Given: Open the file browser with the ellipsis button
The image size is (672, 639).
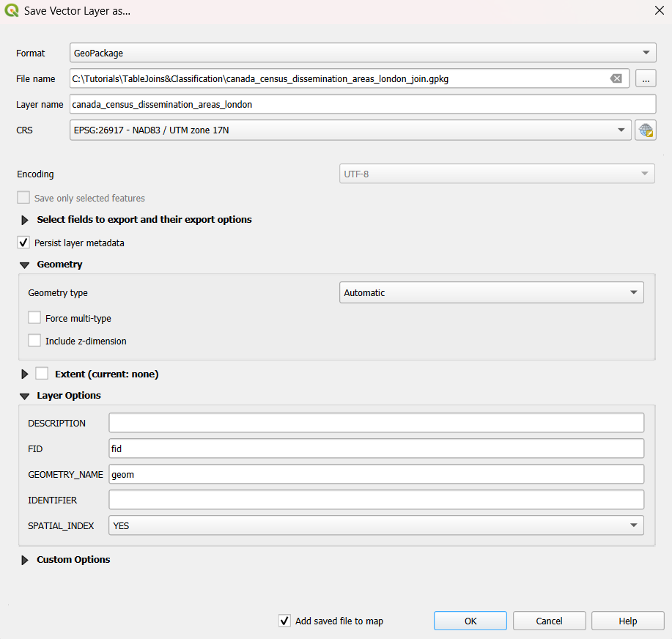Looking at the screenshot, I should 646,78.
